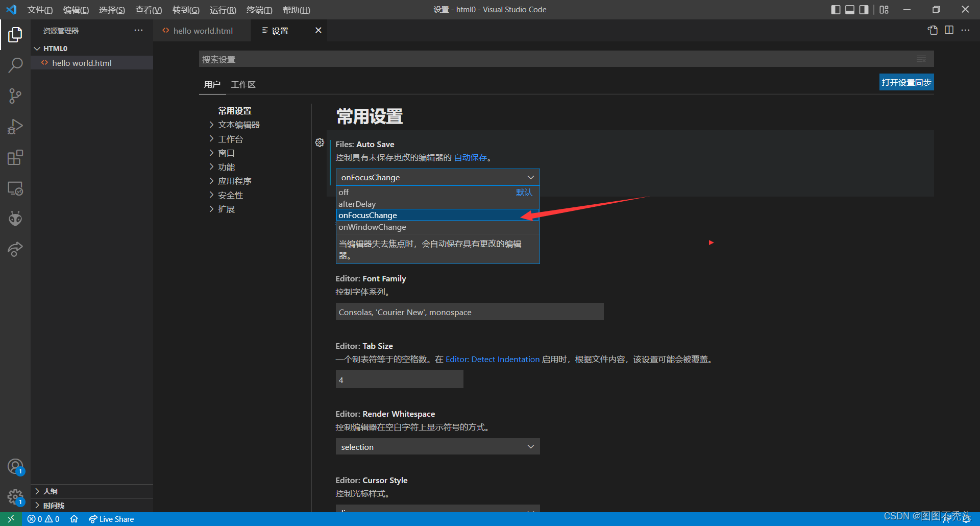Open editor More Actions ellipsis
Image resolution: width=980 pixels, height=526 pixels.
pos(965,30)
